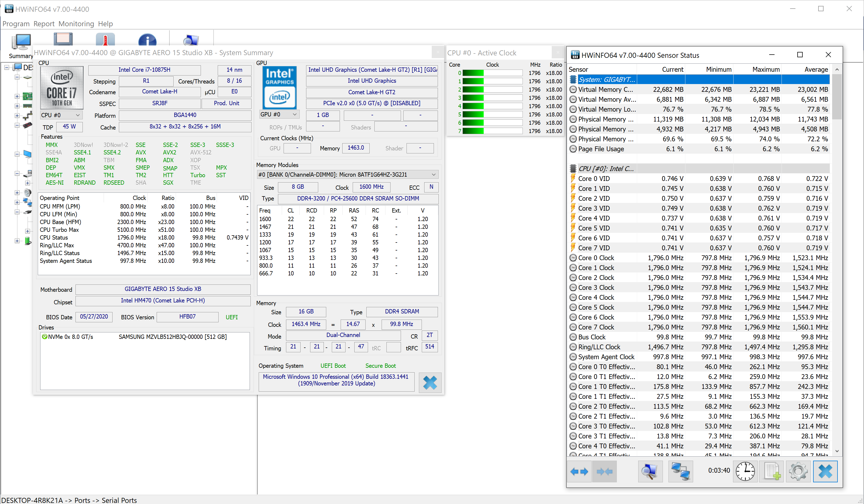The height and width of the screenshot is (504, 864).
Task: Open the Report menu
Action: [x=44, y=24]
